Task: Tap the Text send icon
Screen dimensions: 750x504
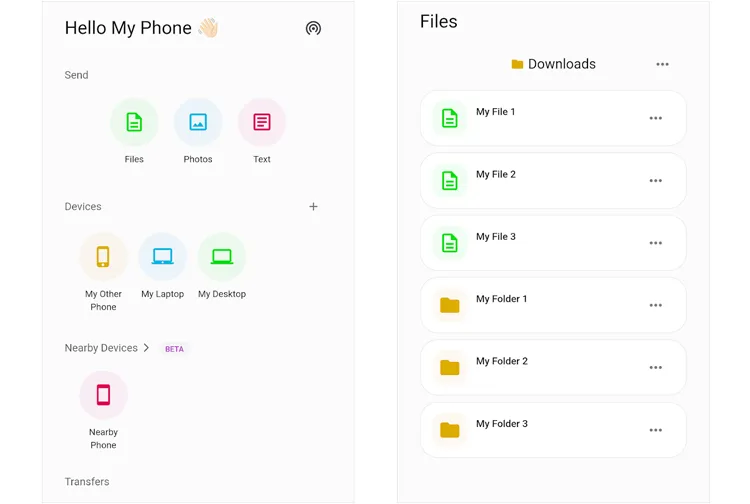Action: pyautogui.click(x=262, y=122)
